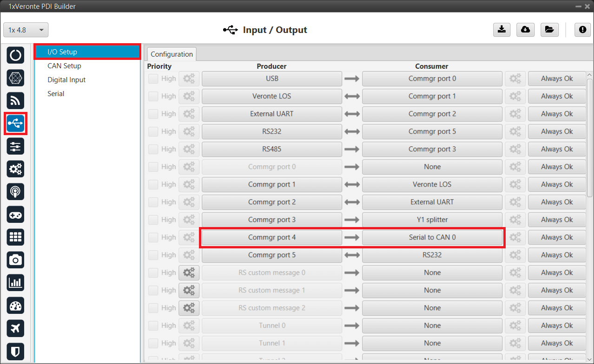Open Serial to CAN 0 consumer selector
Screen dimensions: 594x364
click(x=432, y=237)
